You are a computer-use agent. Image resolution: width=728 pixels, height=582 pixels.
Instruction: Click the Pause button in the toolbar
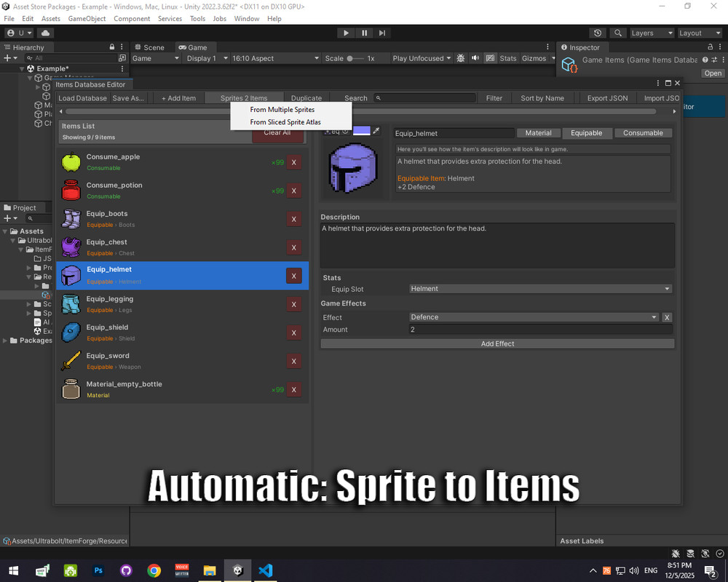[363, 32]
